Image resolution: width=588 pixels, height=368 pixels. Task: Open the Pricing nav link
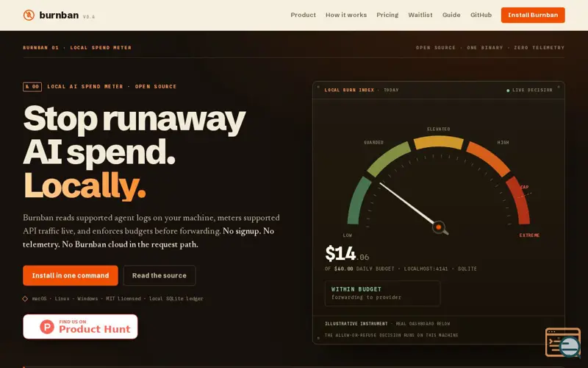click(x=387, y=15)
